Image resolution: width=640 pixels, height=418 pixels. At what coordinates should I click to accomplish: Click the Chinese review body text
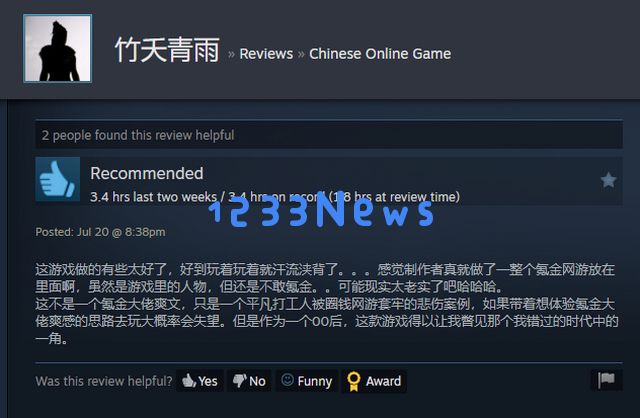pos(327,304)
